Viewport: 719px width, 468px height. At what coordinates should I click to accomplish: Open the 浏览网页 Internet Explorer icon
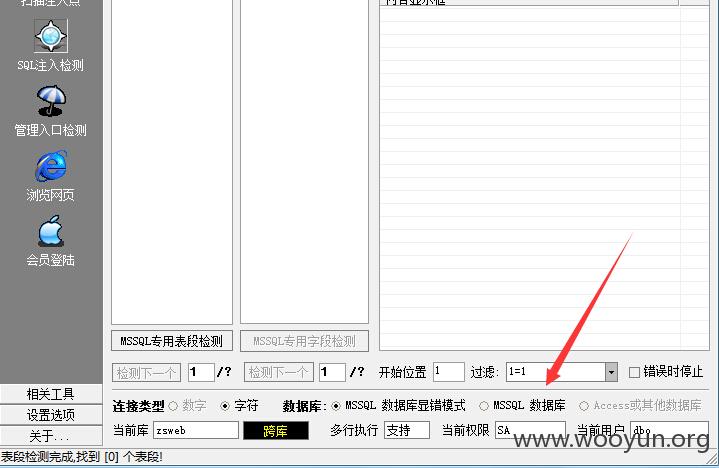click(x=51, y=165)
